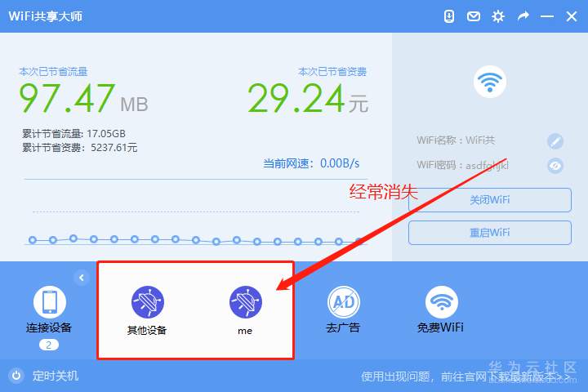
Task: Open the mobile phone download icon
Action: point(449,16)
